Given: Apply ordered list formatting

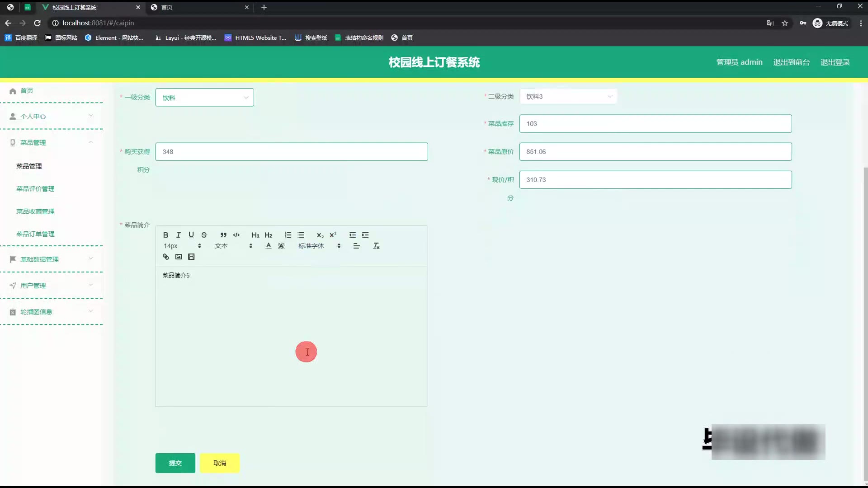Looking at the screenshot, I should pos(288,235).
